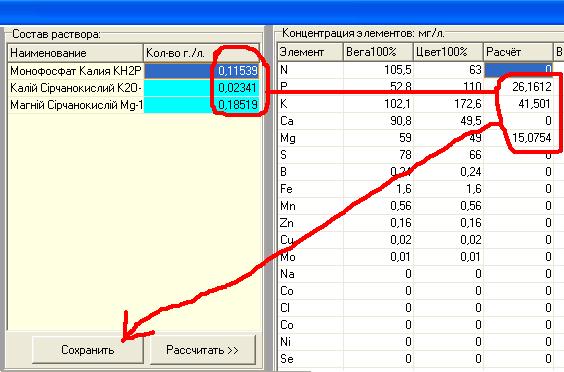Click the Рассчитать >> button
The image size is (564, 372).
pyautogui.click(x=203, y=350)
